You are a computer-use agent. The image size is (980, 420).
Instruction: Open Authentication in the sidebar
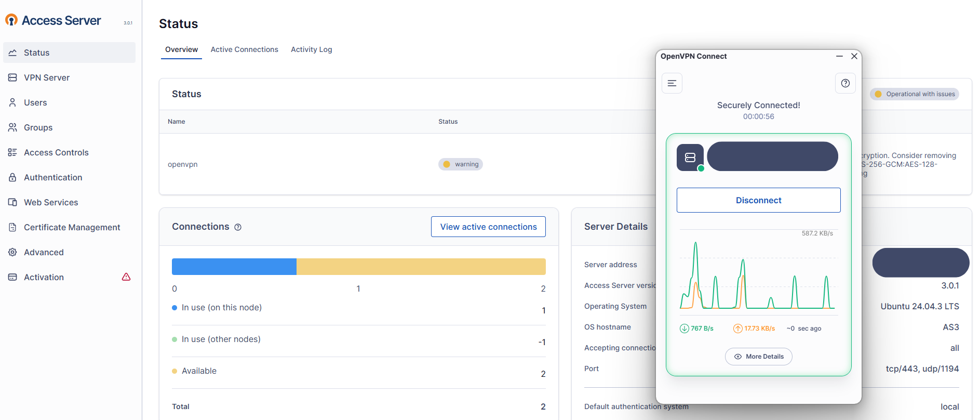tap(69, 177)
